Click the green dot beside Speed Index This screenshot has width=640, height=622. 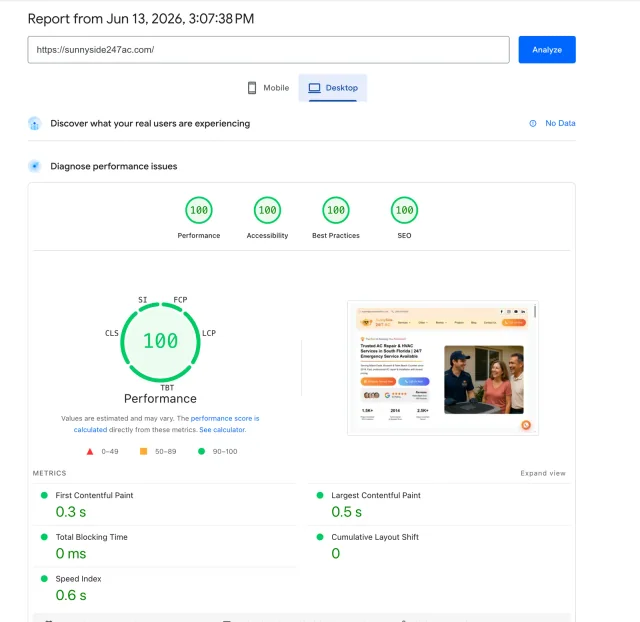tap(44, 578)
